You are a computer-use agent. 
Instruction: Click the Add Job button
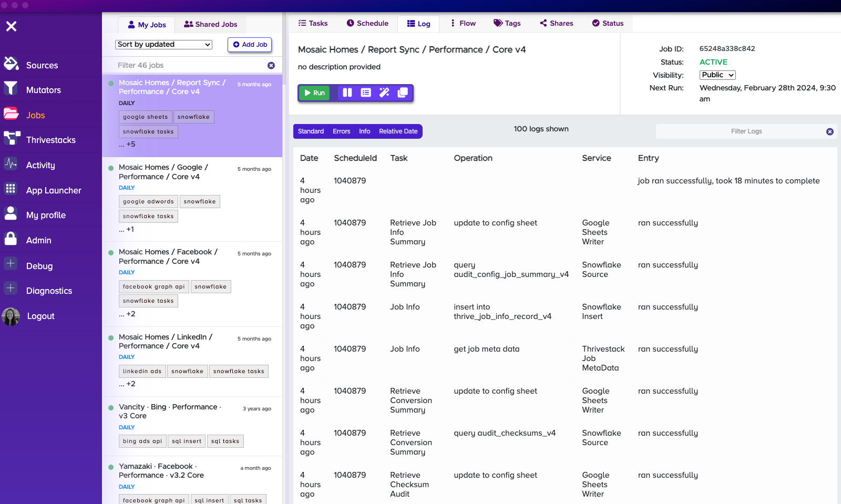pos(250,45)
